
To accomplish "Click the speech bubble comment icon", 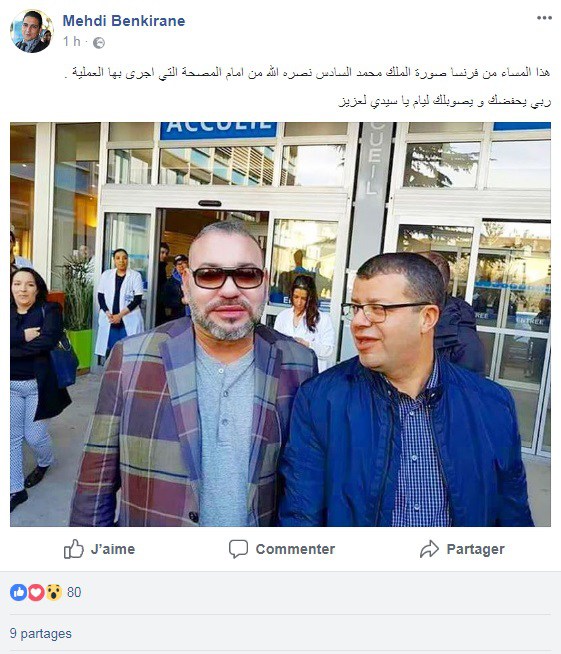I will coord(238,549).
